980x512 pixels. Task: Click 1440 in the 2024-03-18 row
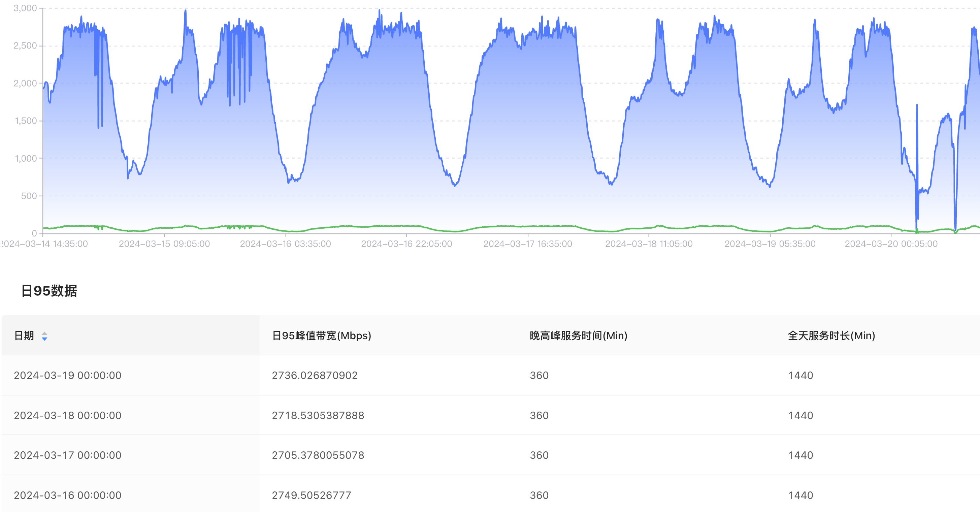pyautogui.click(x=801, y=415)
